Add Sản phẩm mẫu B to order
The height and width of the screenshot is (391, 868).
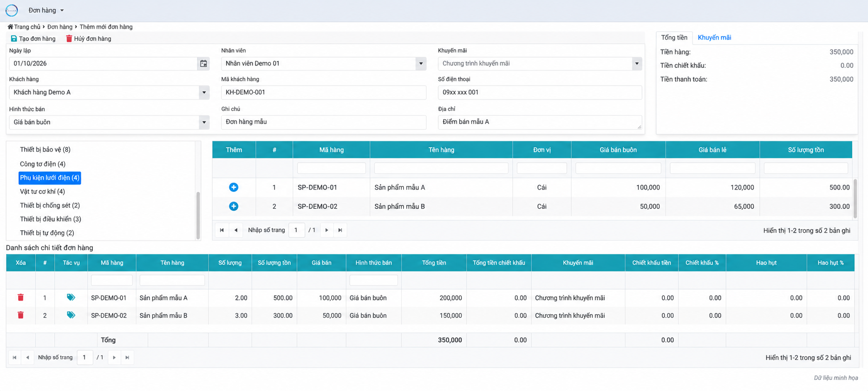[x=234, y=206]
